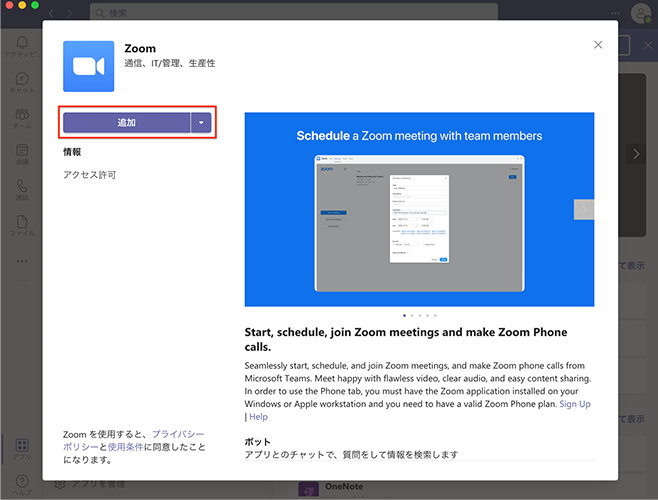The image size is (658, 500).
Task: Click the background banner next chevron
Action: point(636,154)
